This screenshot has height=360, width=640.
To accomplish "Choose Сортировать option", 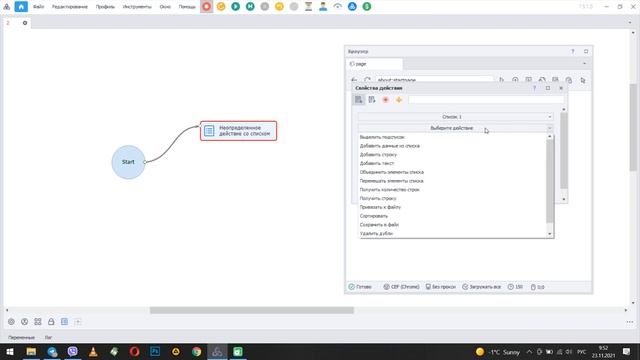I will click(373, 216).
